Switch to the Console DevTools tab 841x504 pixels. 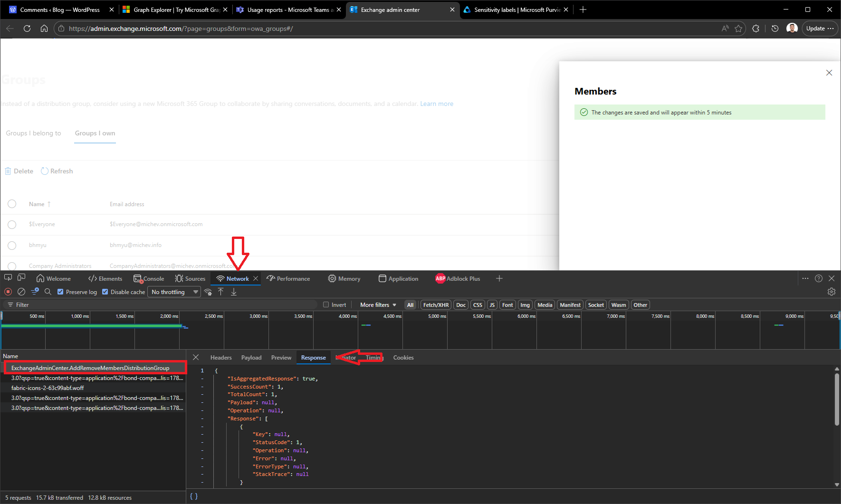coord(149,278)
